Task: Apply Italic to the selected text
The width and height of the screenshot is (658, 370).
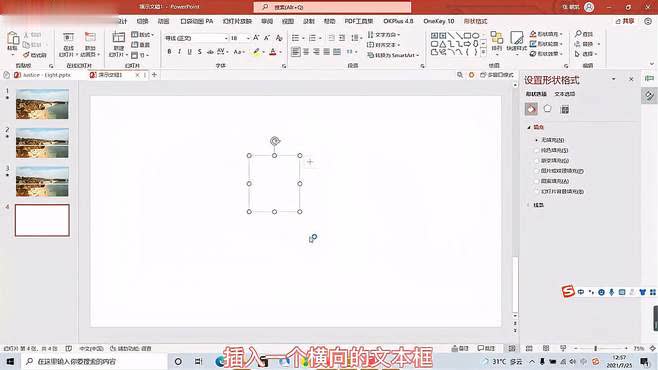Action: pyautogui.click(x=179, y=52)
